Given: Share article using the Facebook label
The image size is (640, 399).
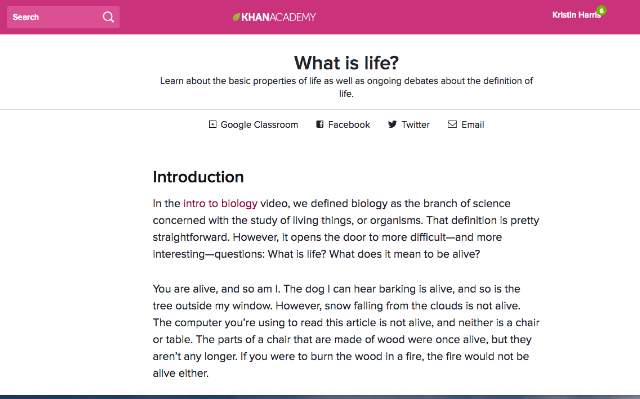Looking at the screenshot, I should click(349, 125).
